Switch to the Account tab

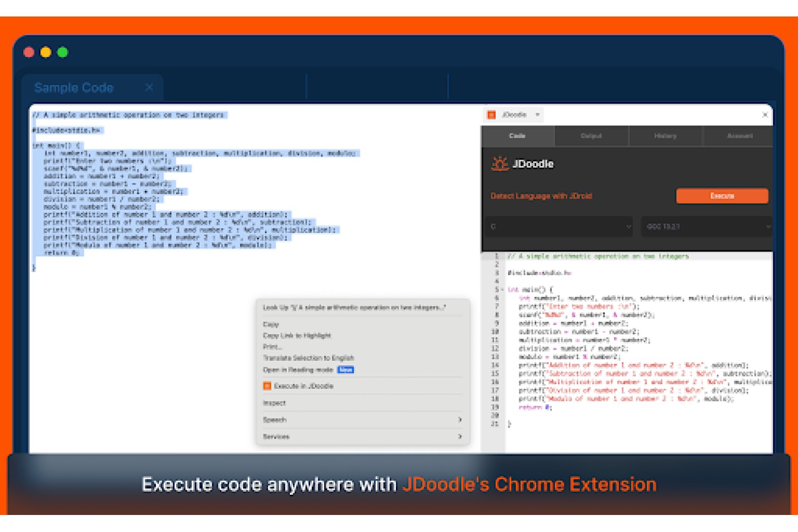pyautogui.click(x=739, y=136)
